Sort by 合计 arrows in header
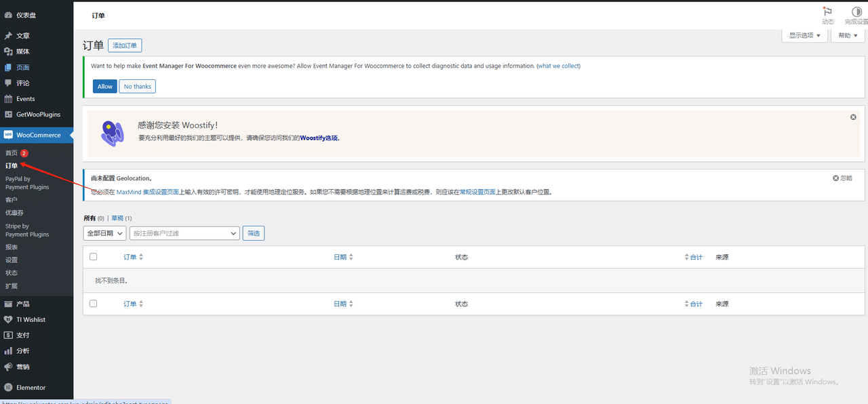 (x=687, y=258)
